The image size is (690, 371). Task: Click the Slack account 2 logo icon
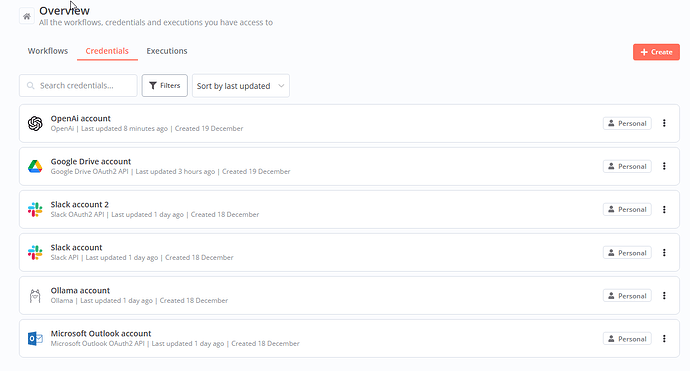[35, 209]
